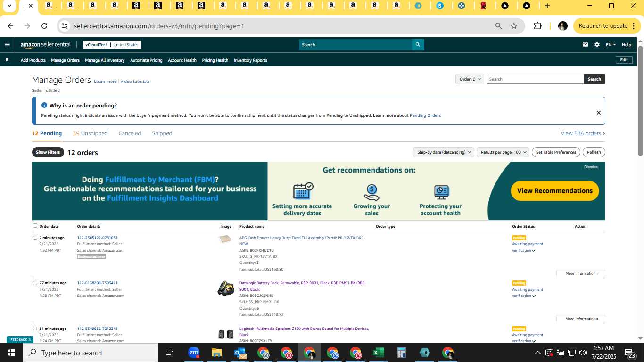
Task: Open Results per page dropdown
Action: tap(503, 152)
